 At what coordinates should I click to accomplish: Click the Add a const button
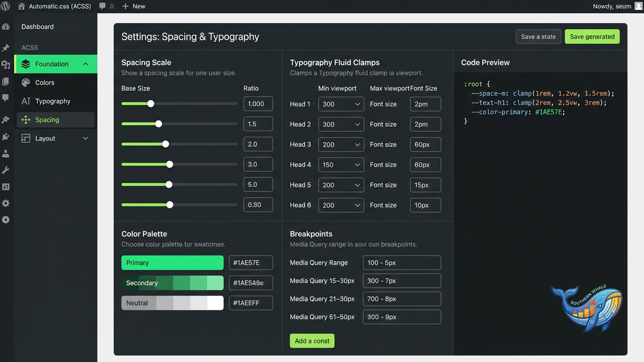click(312, 341)
